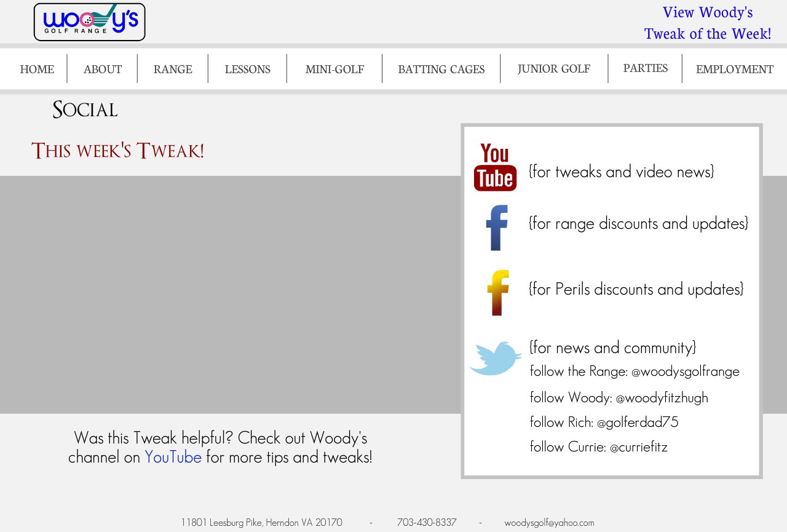Click the gray Tweak video placeholder area
This screenshot has height=532, width=787.
(x=230, y=295)
